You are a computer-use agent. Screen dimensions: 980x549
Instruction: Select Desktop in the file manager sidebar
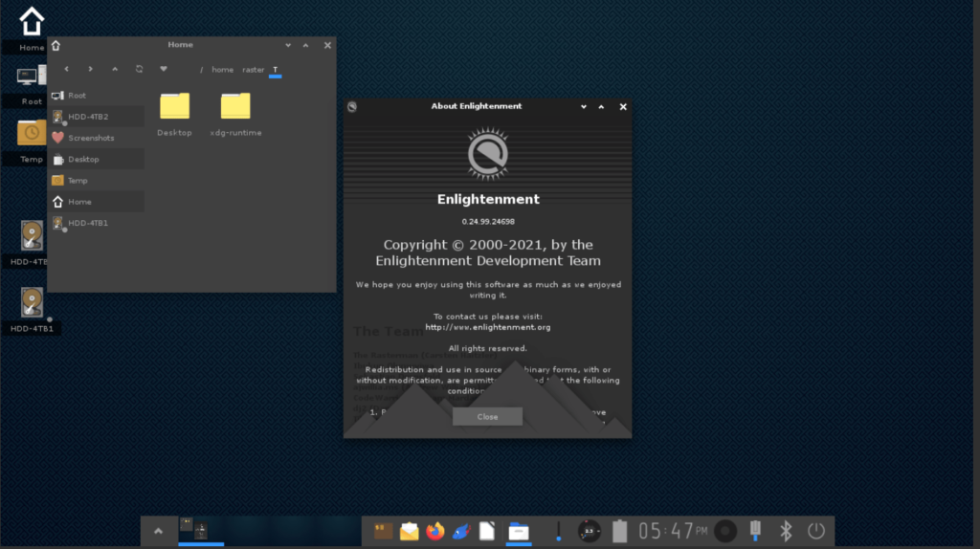(97, 160)
